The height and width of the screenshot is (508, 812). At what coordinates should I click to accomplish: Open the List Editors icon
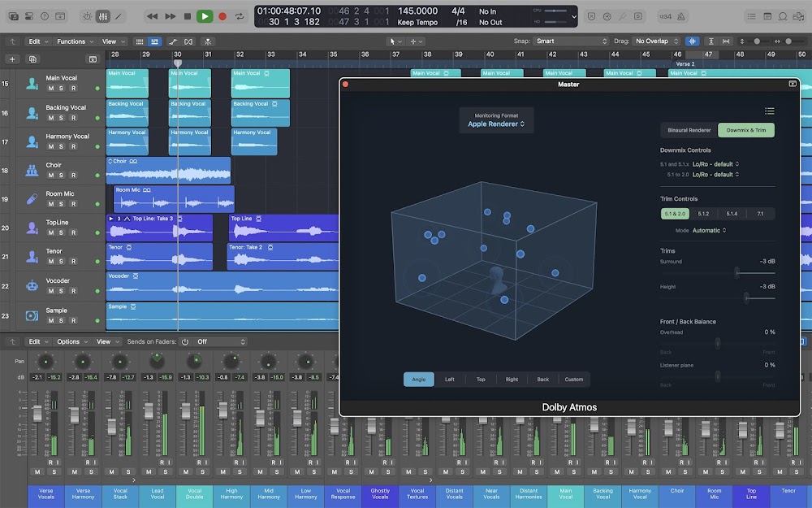pyautogui.click(x=751, y=16)
